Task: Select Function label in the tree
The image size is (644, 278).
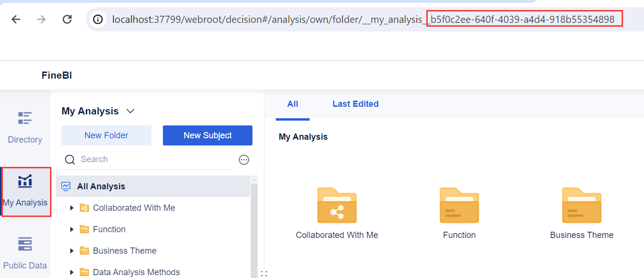Action: pyautogui.click(x=109, y=229)
